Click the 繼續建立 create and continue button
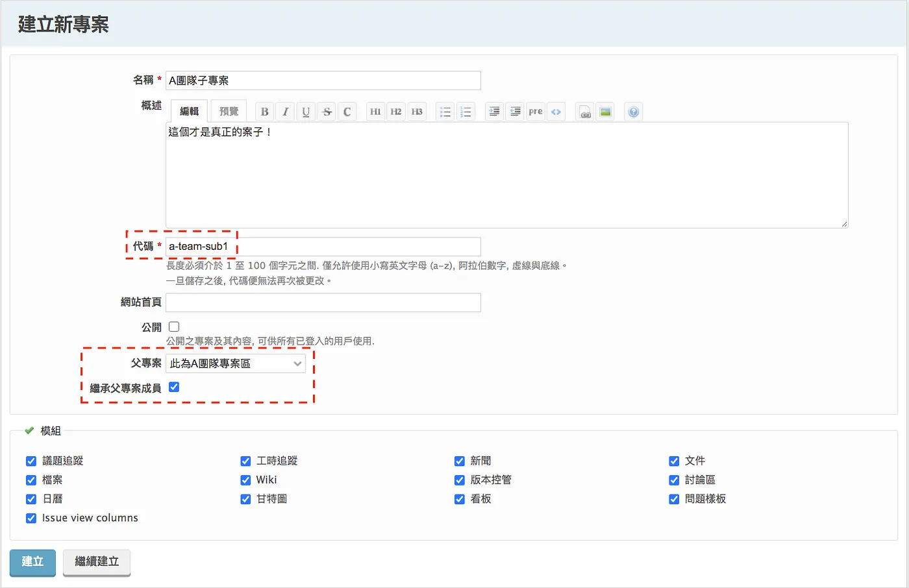Viewport: 909px width, 588px height. tap(97, 562)
